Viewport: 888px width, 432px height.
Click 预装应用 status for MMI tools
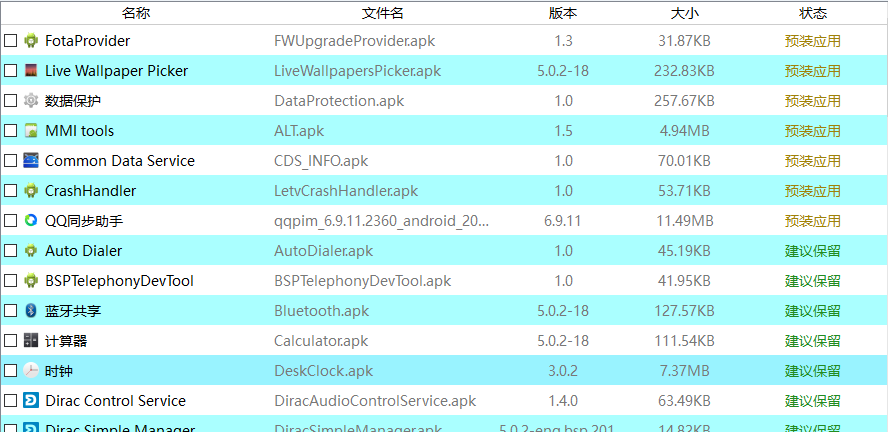(x=813, y=131)
